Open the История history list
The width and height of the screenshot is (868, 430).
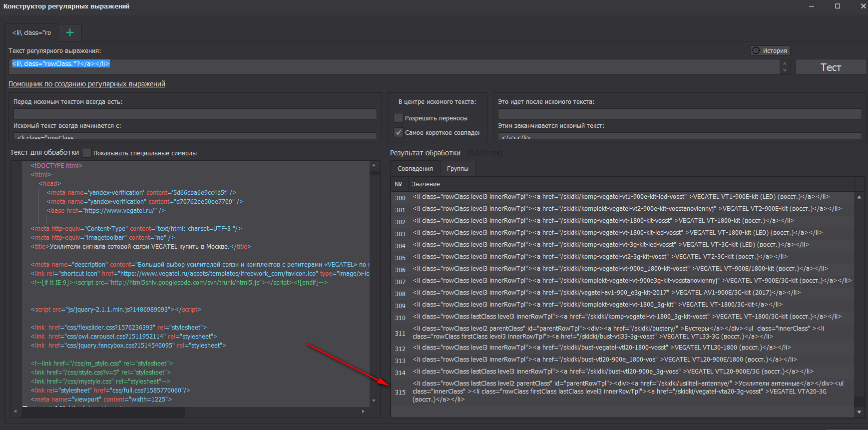770,50
